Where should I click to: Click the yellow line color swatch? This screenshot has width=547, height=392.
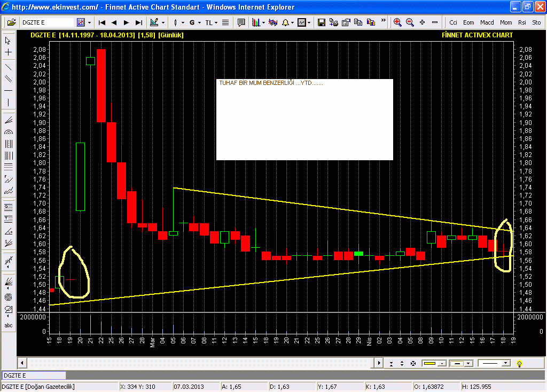coord(430,363)
